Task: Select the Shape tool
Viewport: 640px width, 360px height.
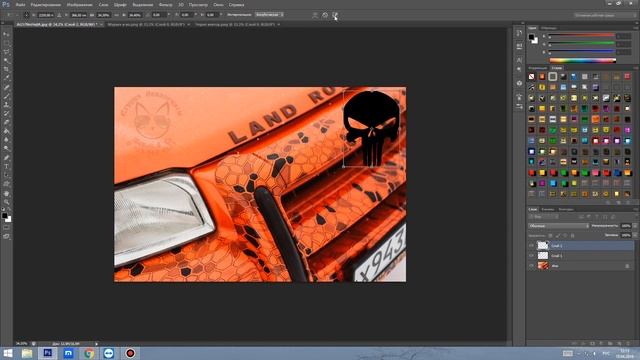Action: [x=7, y=184]
